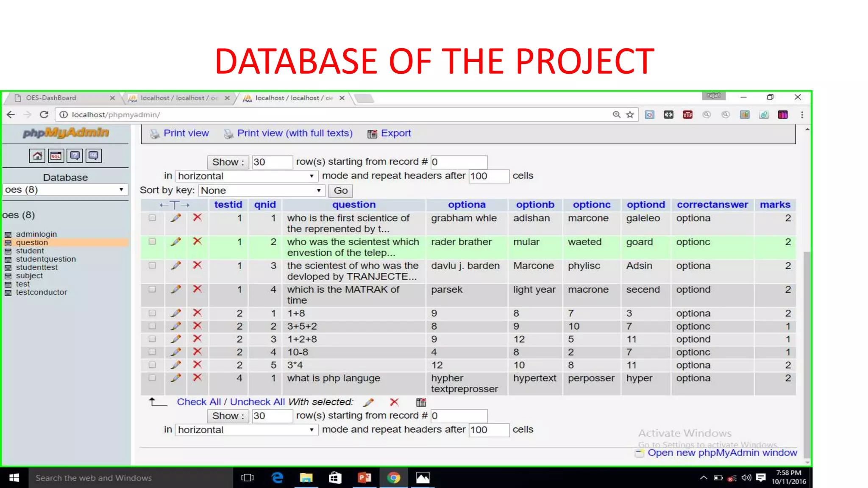Click the Export link at top
The width and height of the screenshot is (868, 488).
(x=396, y=133)
